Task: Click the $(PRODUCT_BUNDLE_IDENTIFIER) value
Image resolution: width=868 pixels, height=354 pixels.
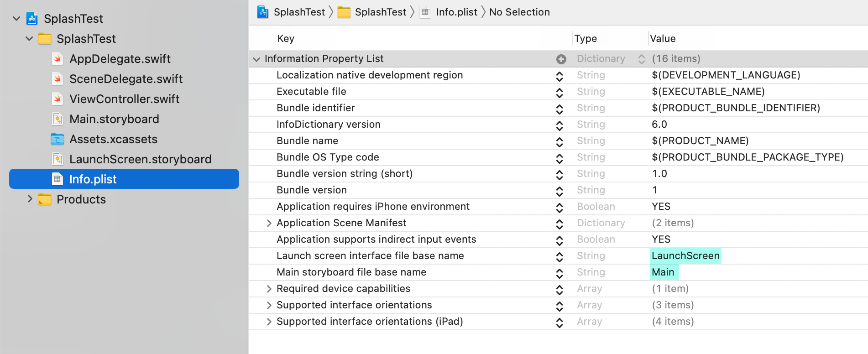Action: (736, 108)
